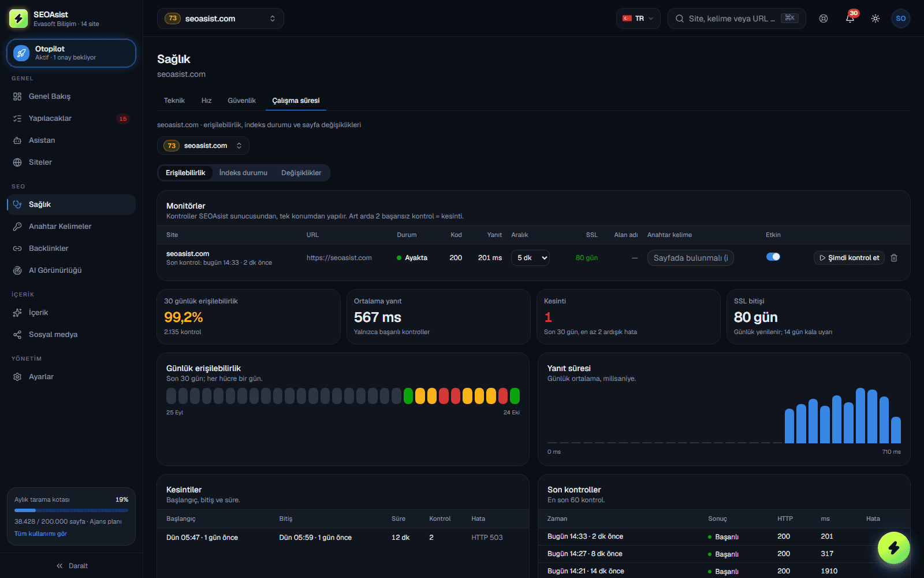
Task: Open AI Görünürlüğü section
Action: (71, 271)
